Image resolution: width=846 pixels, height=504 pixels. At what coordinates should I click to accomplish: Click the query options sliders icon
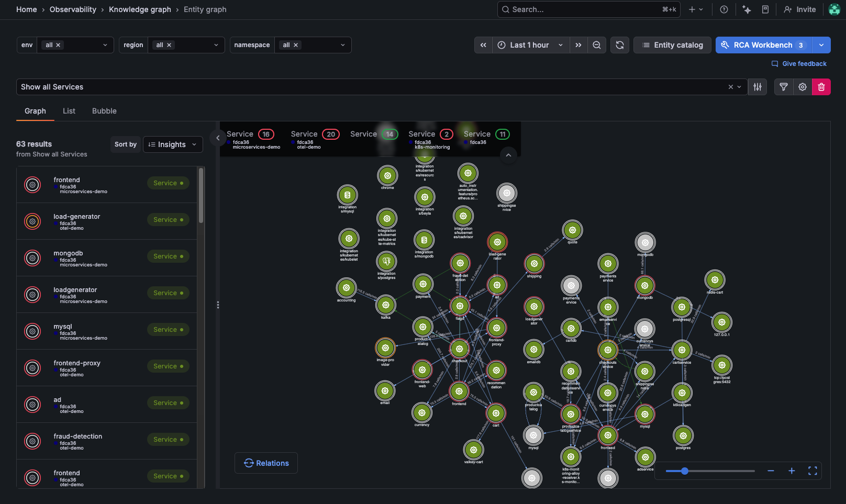(x=758, y=87)
